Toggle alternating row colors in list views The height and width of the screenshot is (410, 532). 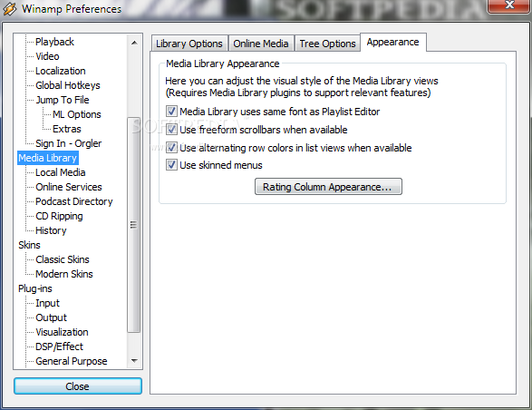coord(171,148)
